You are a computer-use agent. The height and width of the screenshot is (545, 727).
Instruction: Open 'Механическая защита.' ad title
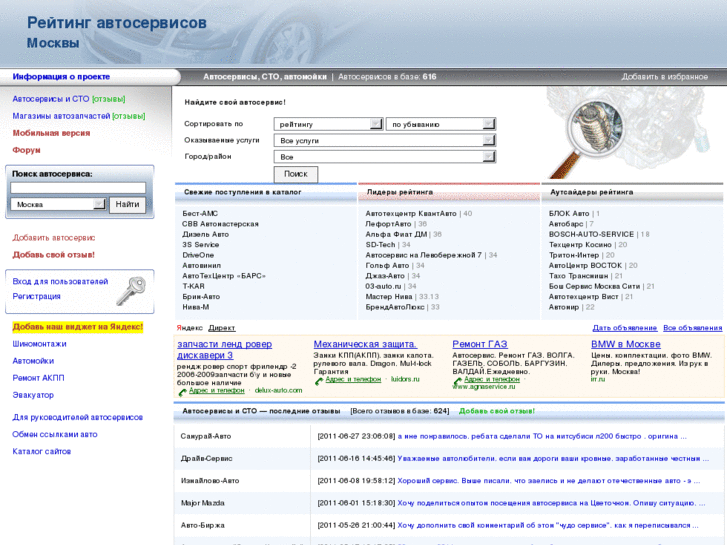pyautogui.click(x=365, y=344)
